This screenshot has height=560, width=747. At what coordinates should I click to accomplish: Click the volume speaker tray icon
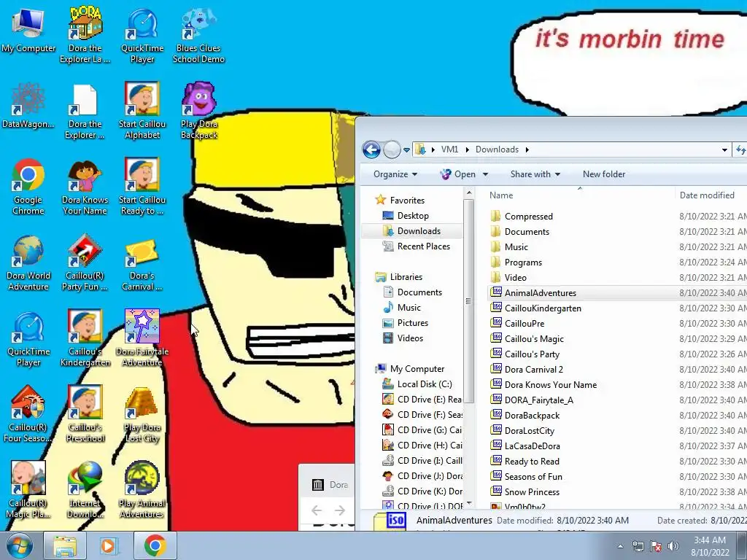(x=673, y=546)
